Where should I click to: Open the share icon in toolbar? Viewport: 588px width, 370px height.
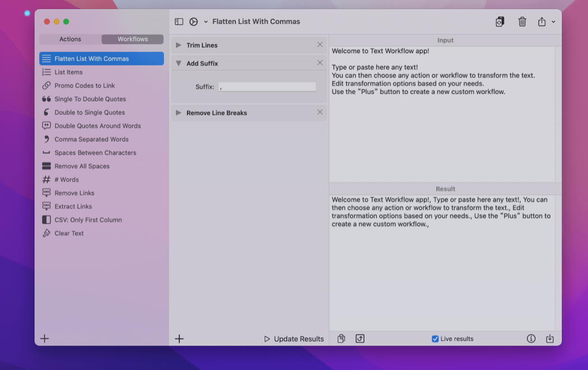(x=542, y=22)
